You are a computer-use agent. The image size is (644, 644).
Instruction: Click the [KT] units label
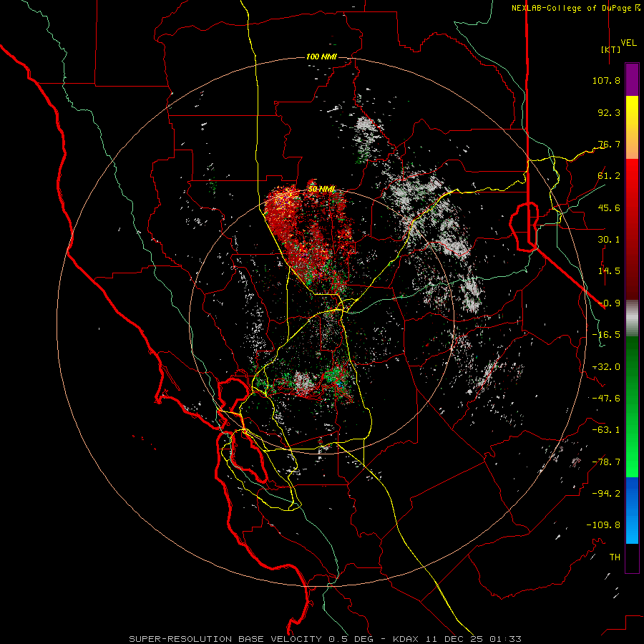click(611, 49)
